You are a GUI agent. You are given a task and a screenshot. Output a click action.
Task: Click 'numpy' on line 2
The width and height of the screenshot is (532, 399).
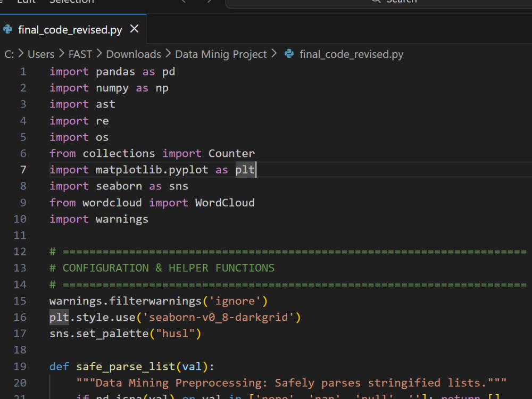(x=112, y=88)
